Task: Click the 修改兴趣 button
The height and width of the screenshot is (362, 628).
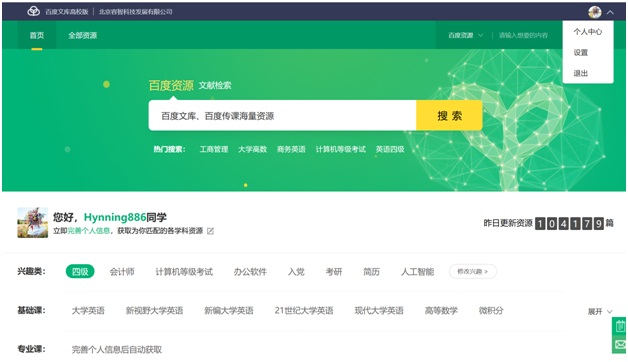Action: [x=473, y=272]
